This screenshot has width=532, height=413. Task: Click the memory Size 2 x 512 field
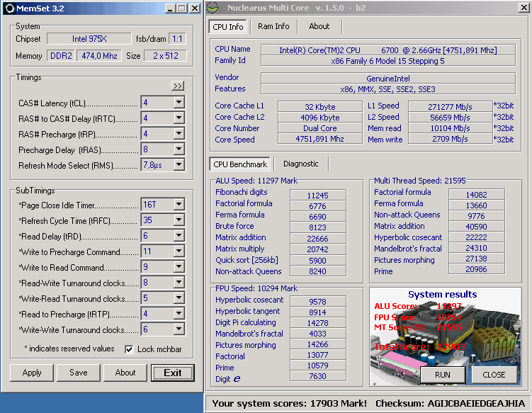pos(165,56)
